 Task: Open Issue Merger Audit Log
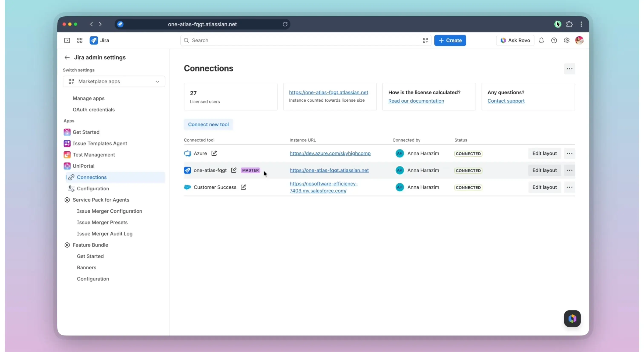coord(105,234)
